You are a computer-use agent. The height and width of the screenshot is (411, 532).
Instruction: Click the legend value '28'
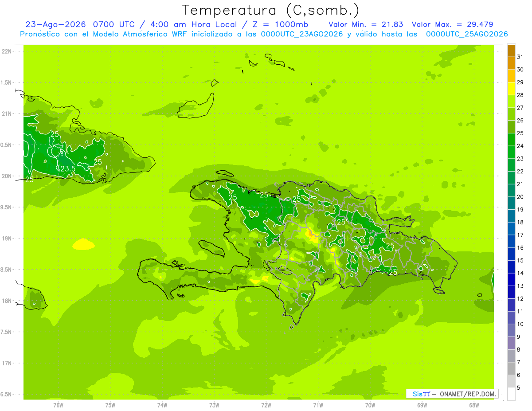pyautogui.click(x=520, y=95)
